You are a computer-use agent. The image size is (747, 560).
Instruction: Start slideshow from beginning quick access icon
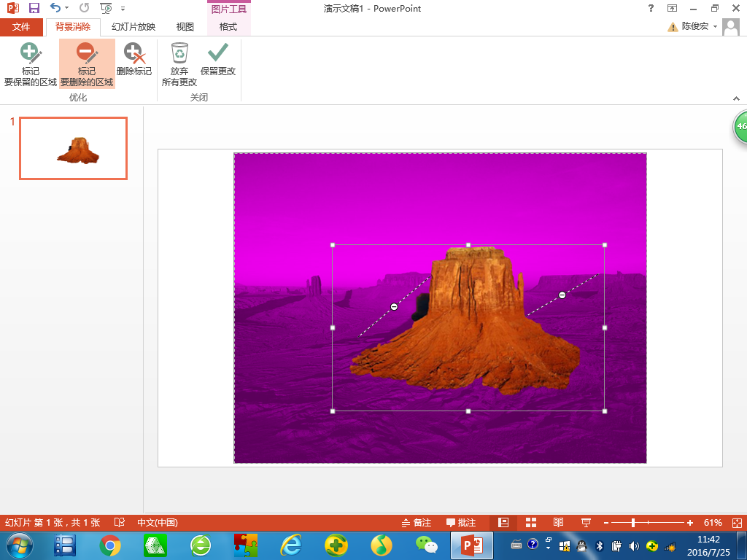106,8
